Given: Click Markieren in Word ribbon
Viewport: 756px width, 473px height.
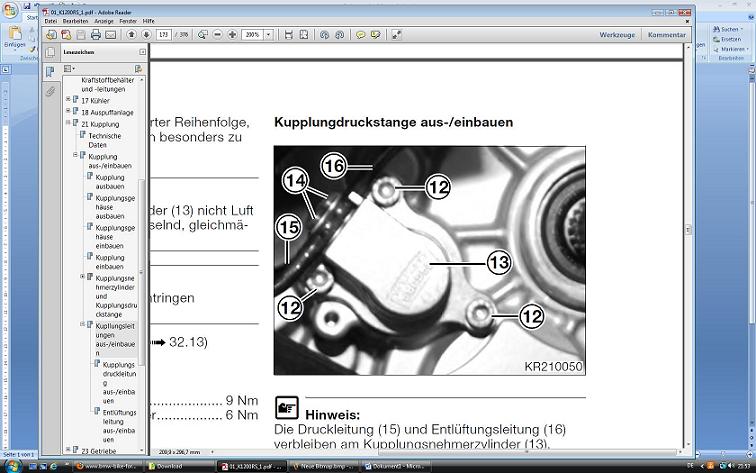Looking at the screenshot, I should click(x=731, y=49).
